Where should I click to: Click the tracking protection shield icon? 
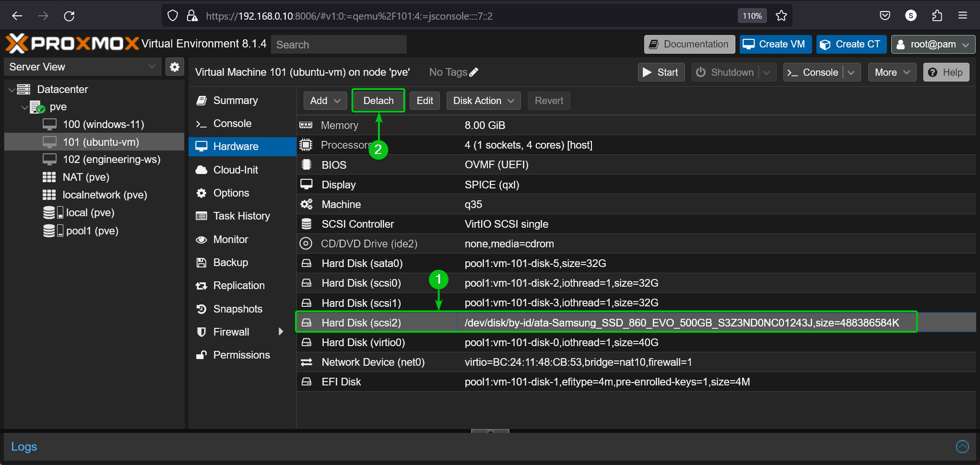(173, 16)
